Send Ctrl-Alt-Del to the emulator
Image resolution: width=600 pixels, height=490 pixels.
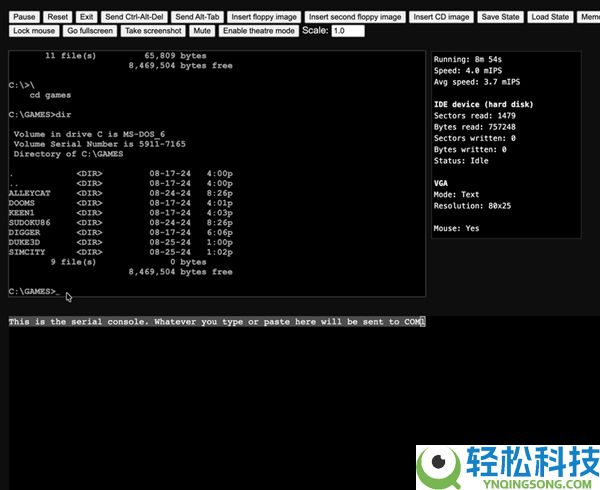[134, 17]
